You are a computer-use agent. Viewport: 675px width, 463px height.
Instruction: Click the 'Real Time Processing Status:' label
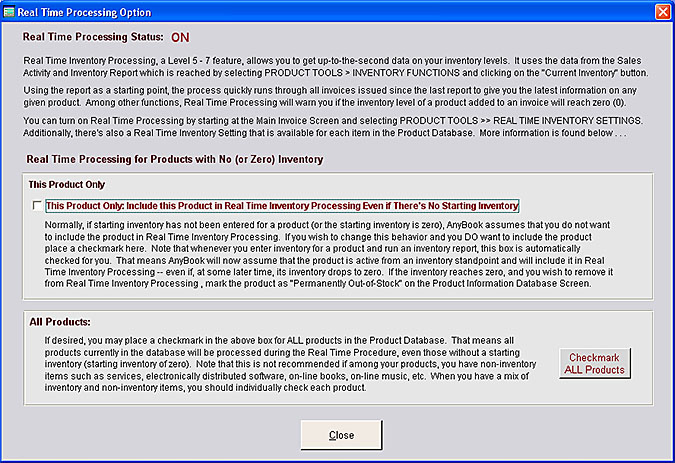tap(92, 38)
